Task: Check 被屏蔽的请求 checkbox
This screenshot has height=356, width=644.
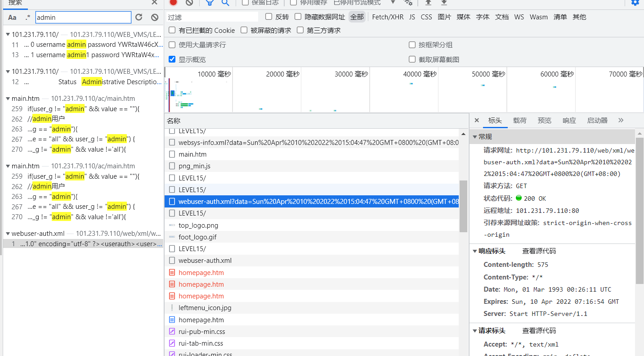Action: coord(244,30)
